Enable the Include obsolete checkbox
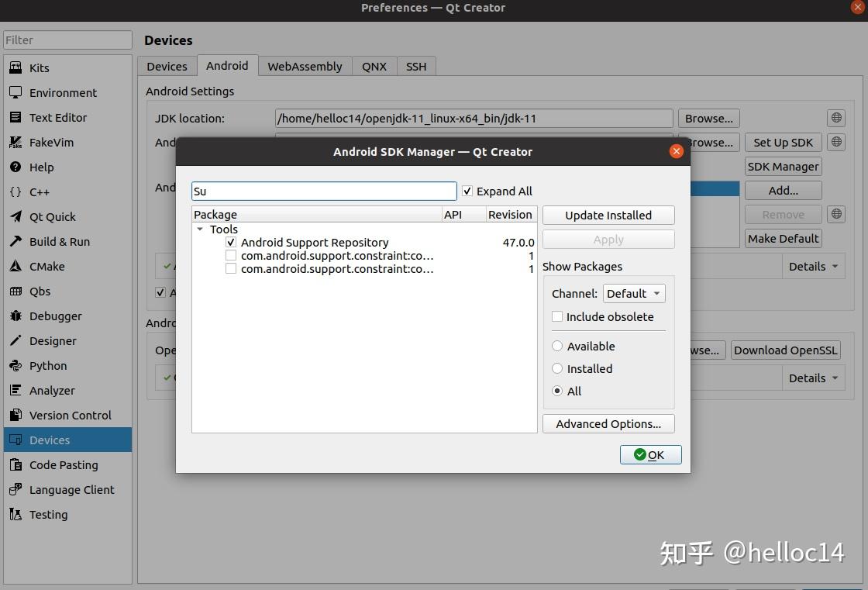 557,316
